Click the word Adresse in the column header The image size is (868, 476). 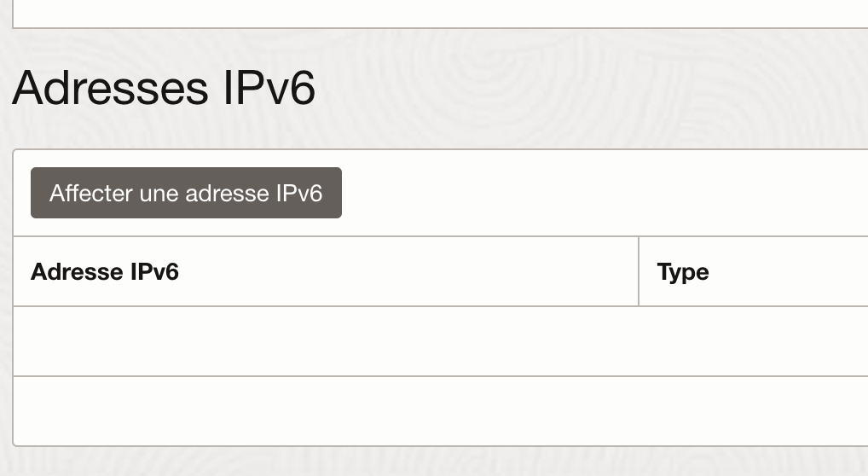pos(77,272)
